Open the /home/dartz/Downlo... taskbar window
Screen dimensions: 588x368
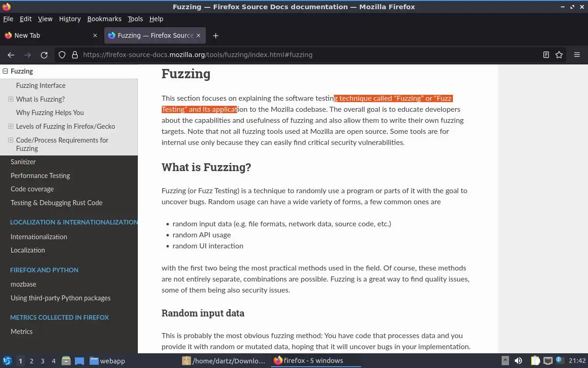[224, 361]
